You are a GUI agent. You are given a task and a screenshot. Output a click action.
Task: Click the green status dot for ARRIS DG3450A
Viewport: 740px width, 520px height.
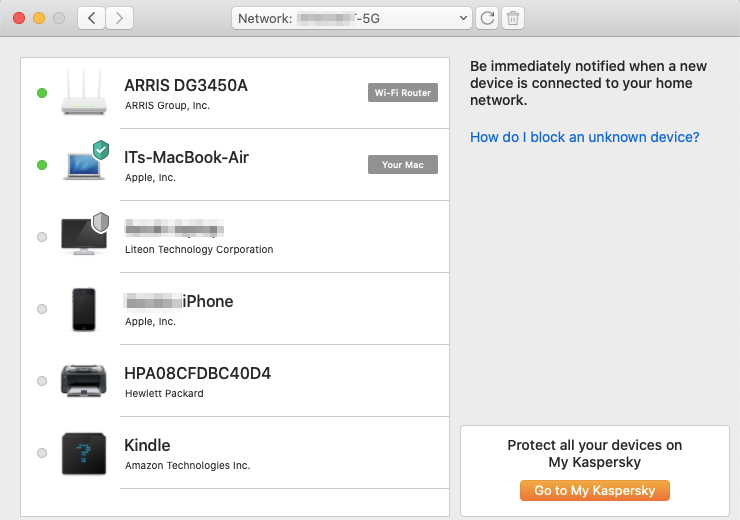[42, 93]
